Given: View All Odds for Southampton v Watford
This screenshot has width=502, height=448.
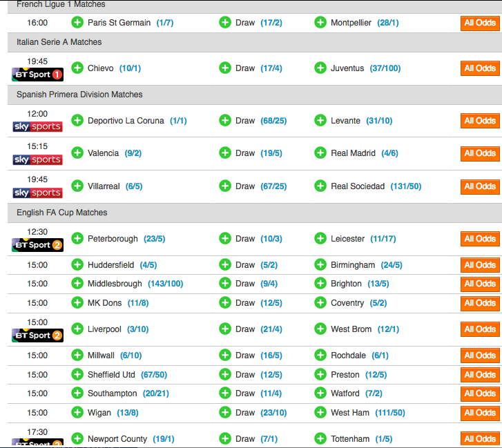Looking at the screenshot, I should [x=480, y=394].
